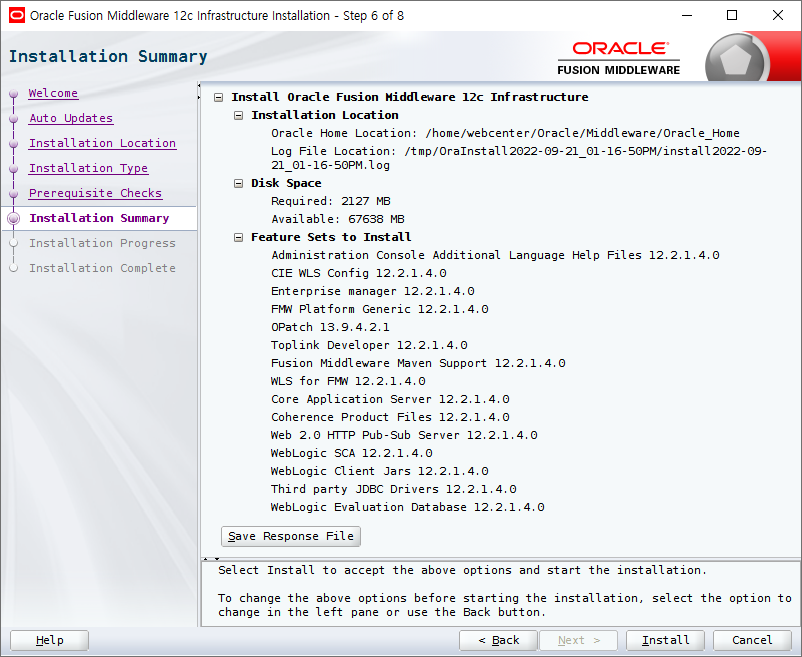The width and height of the screenshot is (802, 657).
Task: Click the Disk Space heading label
Action: 286,184
